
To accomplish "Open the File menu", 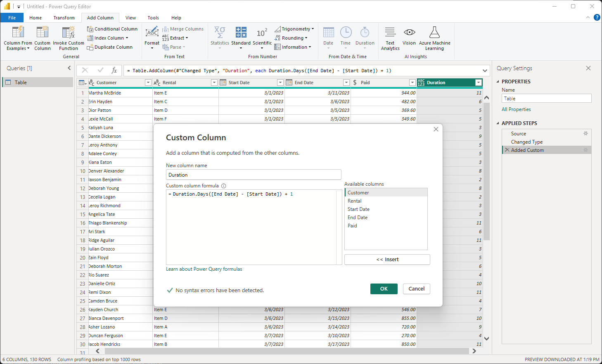I will pyautogui.click(x=12, y=18).
